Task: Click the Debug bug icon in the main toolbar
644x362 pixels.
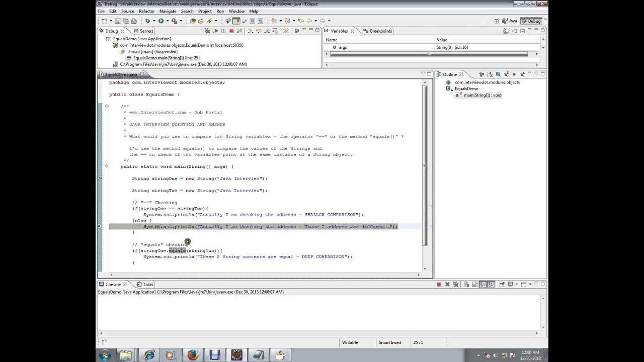Action: tap(147, 21)
